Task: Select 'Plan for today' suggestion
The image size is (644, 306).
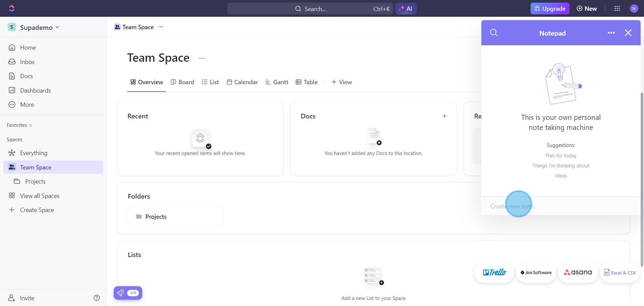Action: click(x=561, y=156)
